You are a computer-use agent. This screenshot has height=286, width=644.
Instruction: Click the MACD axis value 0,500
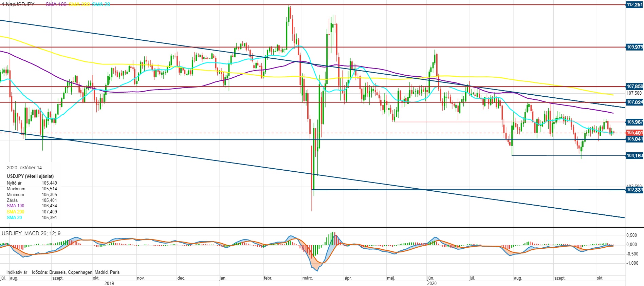tap(631, 235)
